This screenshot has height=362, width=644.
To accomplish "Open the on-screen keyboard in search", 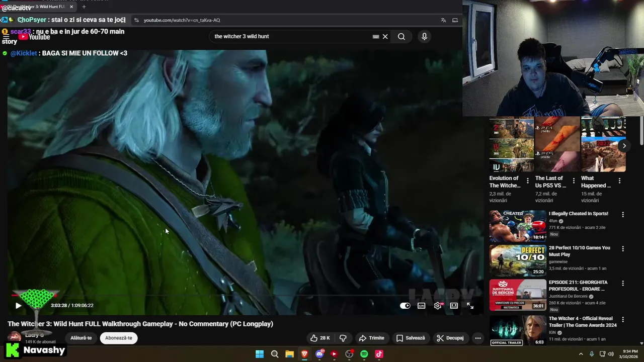I will 376,36.
